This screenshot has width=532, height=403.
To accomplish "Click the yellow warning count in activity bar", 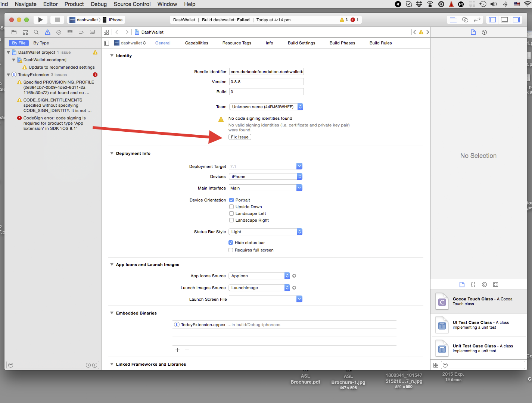I will [x=343, y=20].
